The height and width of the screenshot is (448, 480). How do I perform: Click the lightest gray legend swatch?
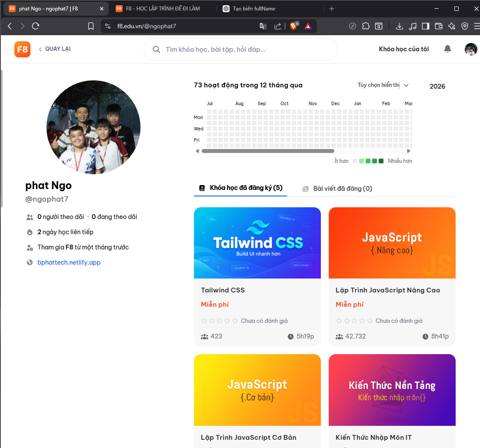[355, 161]
